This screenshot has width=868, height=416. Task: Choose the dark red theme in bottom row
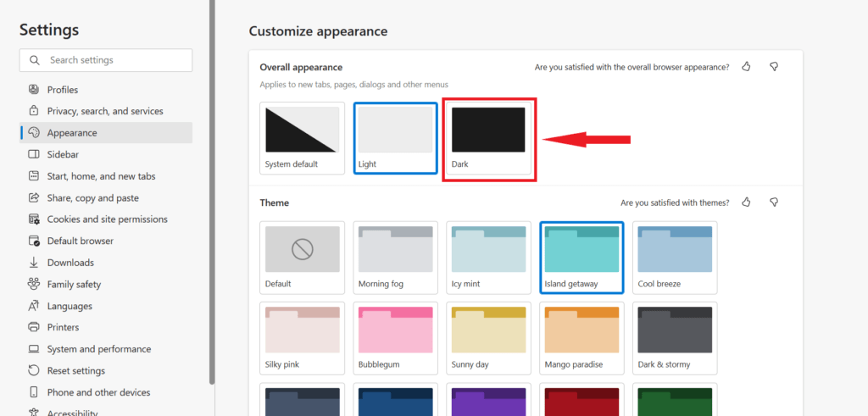point(581,399)
